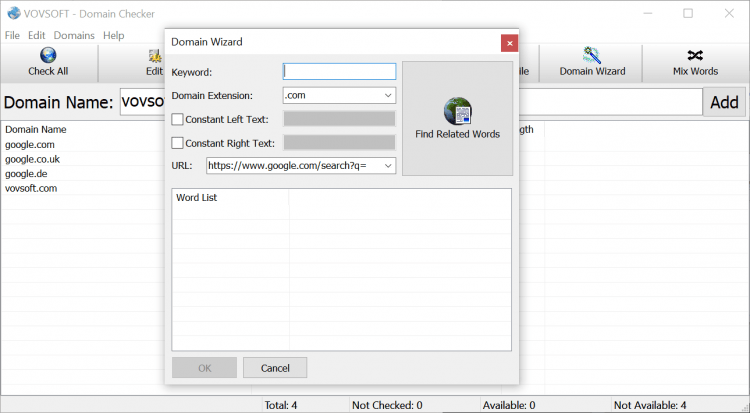Select vovsoft.com in domain list
The width and height of the screenshot is (750, 413).
31,188
